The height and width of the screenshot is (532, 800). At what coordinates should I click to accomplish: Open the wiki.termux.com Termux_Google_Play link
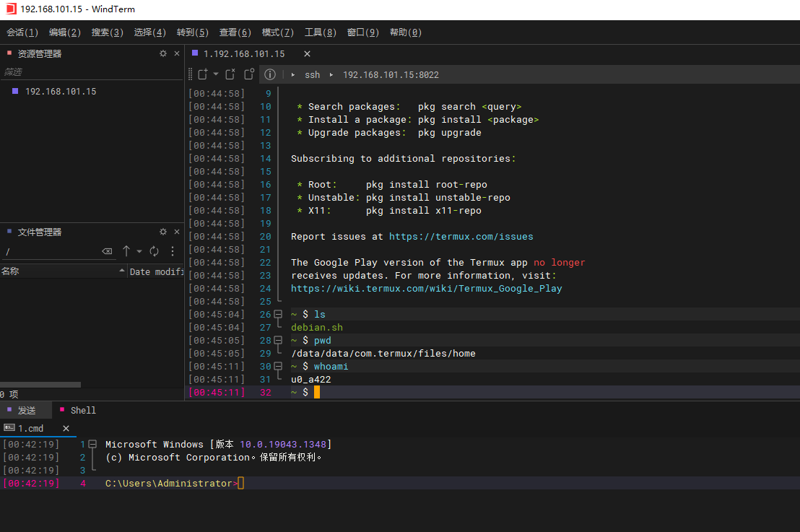(x=426, y=288)
